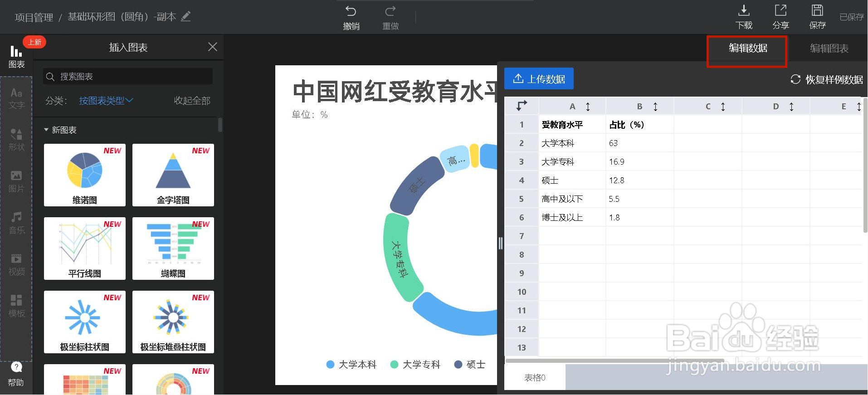Click the chart title 中国网红受教育水平
The height and width of the screenshot is (395, 868).
point(395,91)
